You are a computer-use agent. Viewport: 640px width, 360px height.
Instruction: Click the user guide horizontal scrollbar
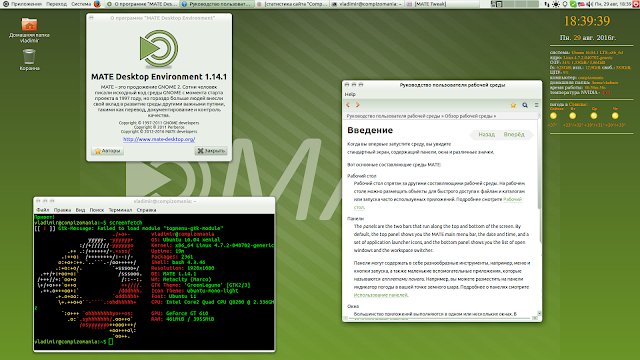[440, 318]
